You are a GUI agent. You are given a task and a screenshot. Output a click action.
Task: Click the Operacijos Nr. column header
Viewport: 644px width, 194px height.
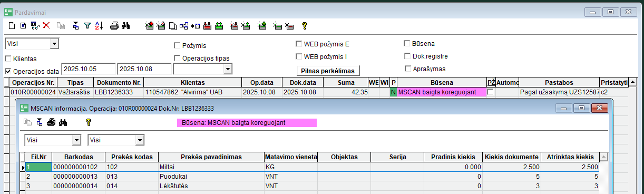click(x=33, y=83)
